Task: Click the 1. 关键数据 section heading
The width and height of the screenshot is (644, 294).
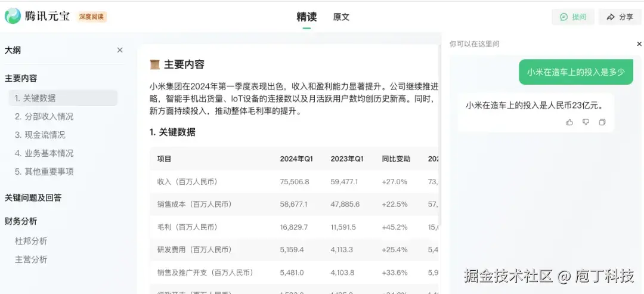Action: point(172,132)
